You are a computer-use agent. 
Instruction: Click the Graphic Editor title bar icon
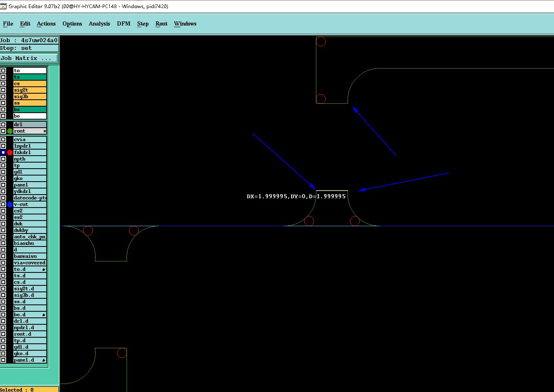pos(3,6)
